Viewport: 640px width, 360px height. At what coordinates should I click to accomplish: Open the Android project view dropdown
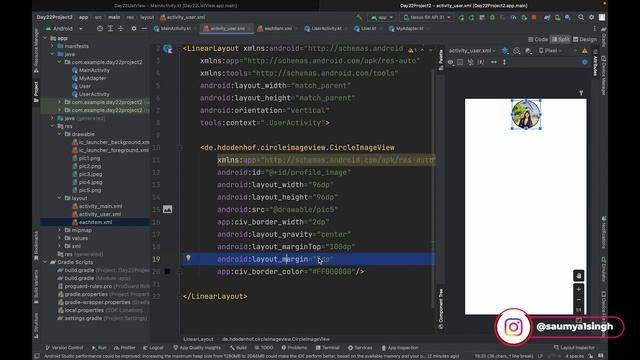(x=64, y=29)
